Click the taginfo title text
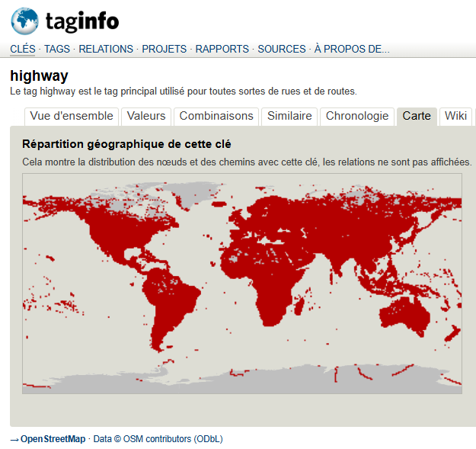This screenshot has width=476, height=449. point(82,21)
